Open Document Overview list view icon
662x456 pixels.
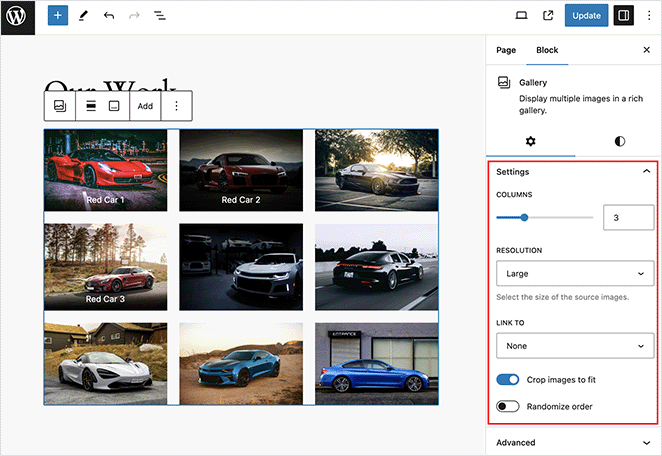(x=160, y=16)
